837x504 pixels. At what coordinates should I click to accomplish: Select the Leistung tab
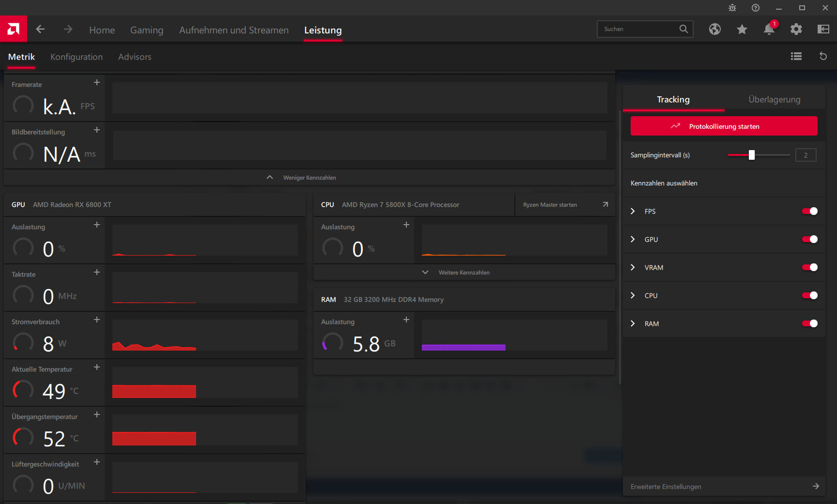pos(323,30)
